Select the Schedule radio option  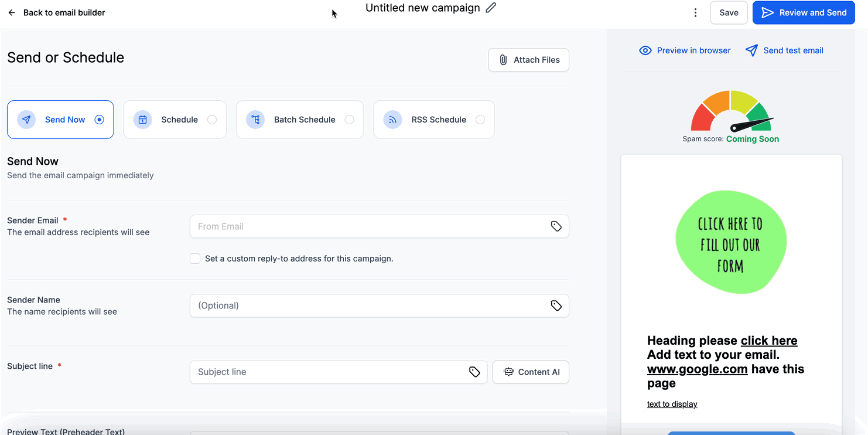pyautogui.click(x=212, y=120)
